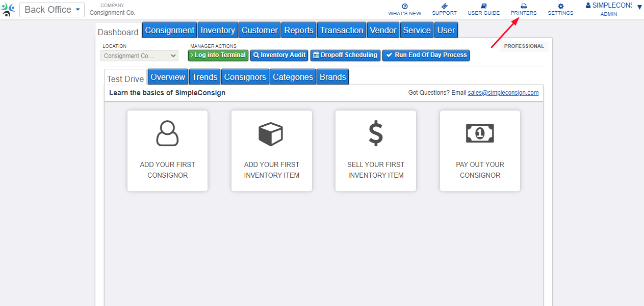
Task: Expand the Location select box
Action: coord(139,55)
